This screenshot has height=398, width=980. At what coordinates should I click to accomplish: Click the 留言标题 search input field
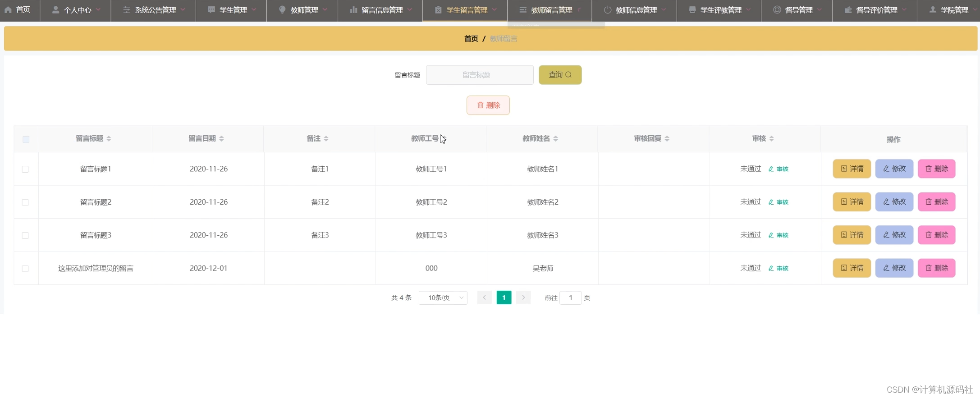[480, 75]
